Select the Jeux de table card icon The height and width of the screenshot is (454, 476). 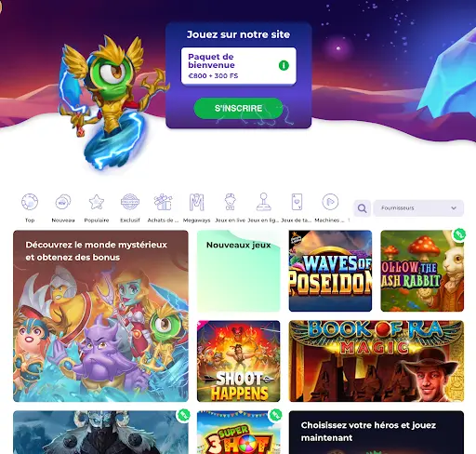(x=297, y=202)
